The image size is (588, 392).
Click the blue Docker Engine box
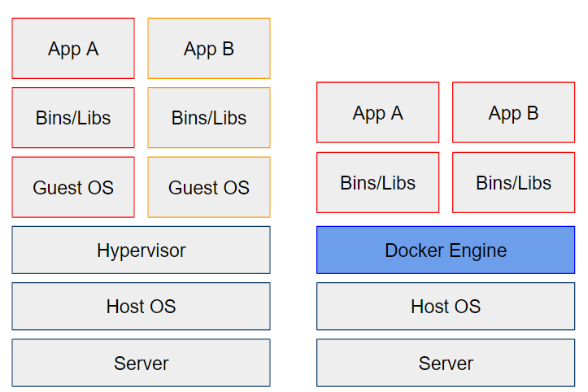click(446, 250)
